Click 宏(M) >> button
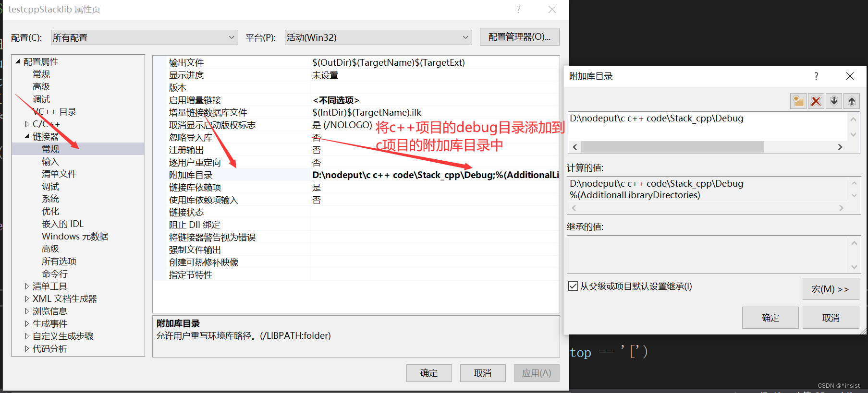This screenshot has height=393, width=868. pyautogui.click(x=831, y=289)
